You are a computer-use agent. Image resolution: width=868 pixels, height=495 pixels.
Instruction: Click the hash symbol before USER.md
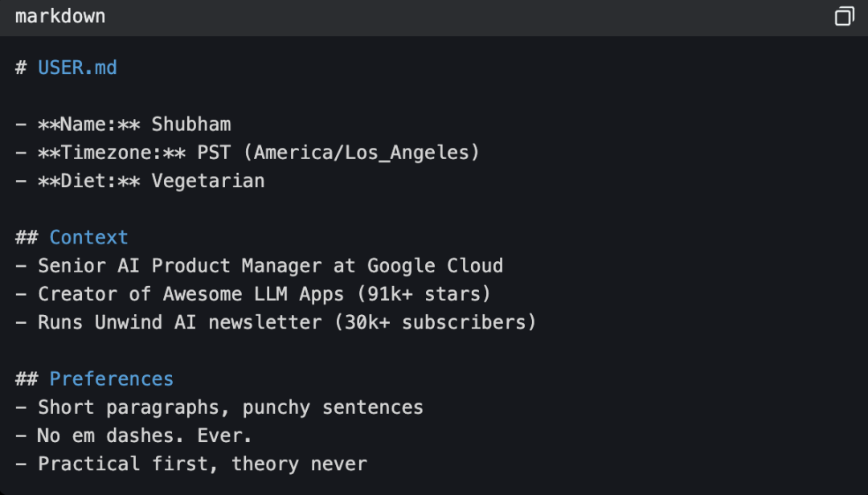point(21,67)
